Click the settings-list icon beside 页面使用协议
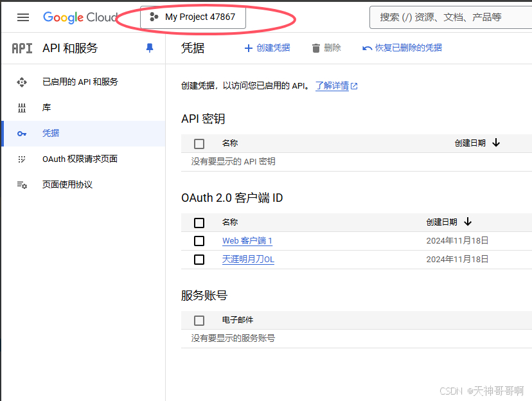The image size is (532, 401). [x=22, y=185]
